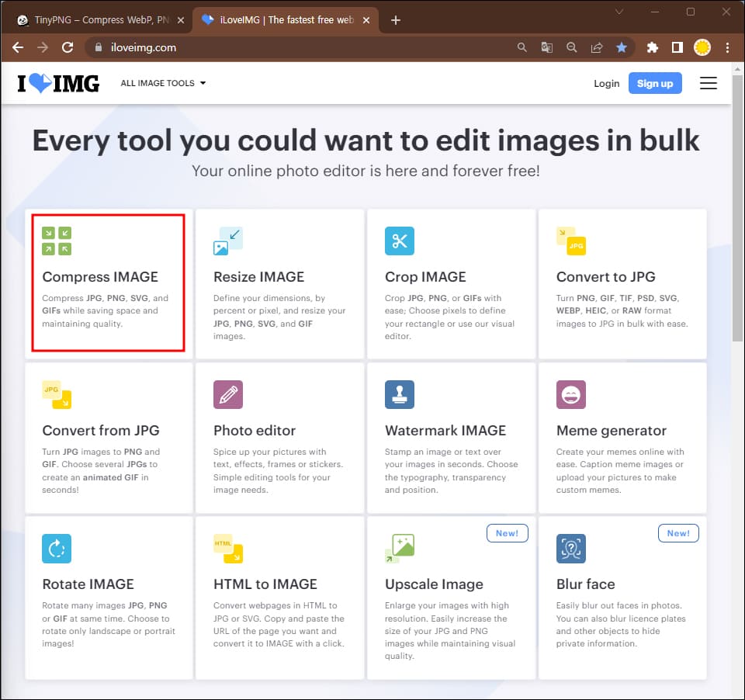This screenshot has height=700, width=745.
Task: Click the Meme generator smiley icon
Action: pos(570,394)
